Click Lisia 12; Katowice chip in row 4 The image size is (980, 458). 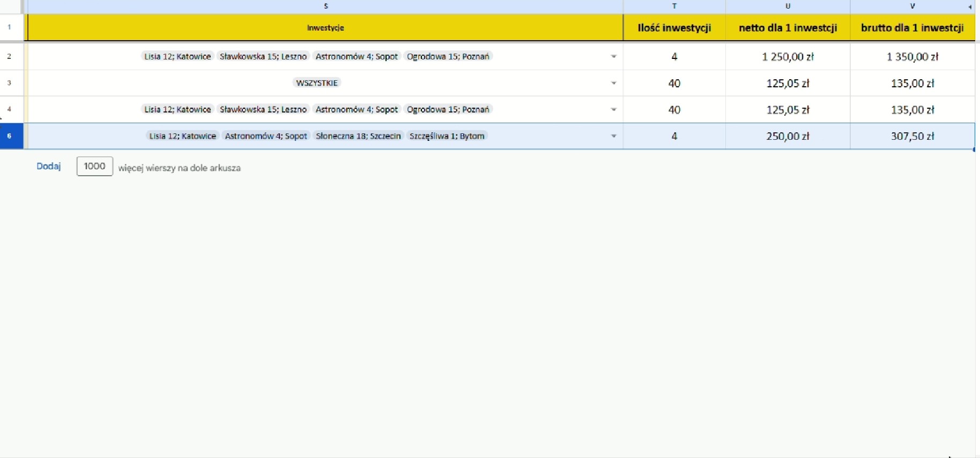coord(177,109)
